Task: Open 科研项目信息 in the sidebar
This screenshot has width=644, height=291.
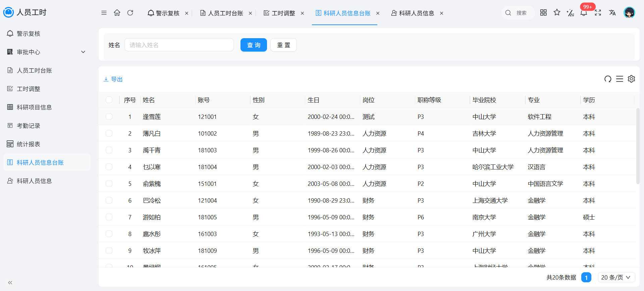Action: [47, 107]
